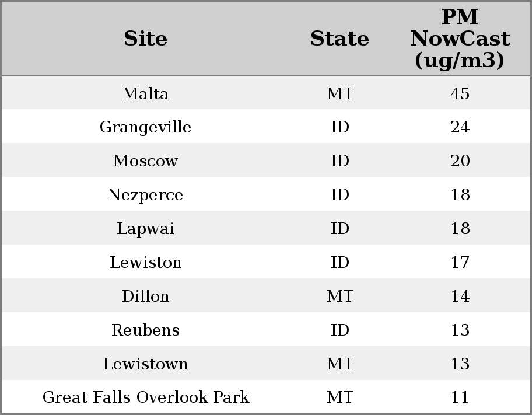Click the Site column header

(x=145, y=39)
